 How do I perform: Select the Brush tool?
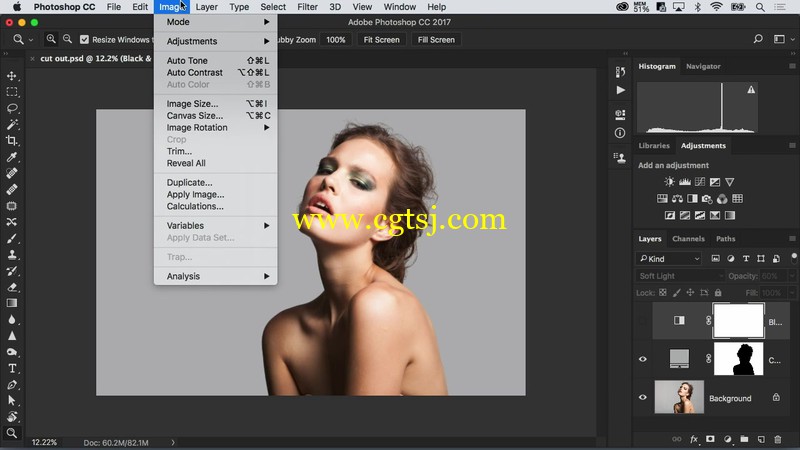[12, 238]
